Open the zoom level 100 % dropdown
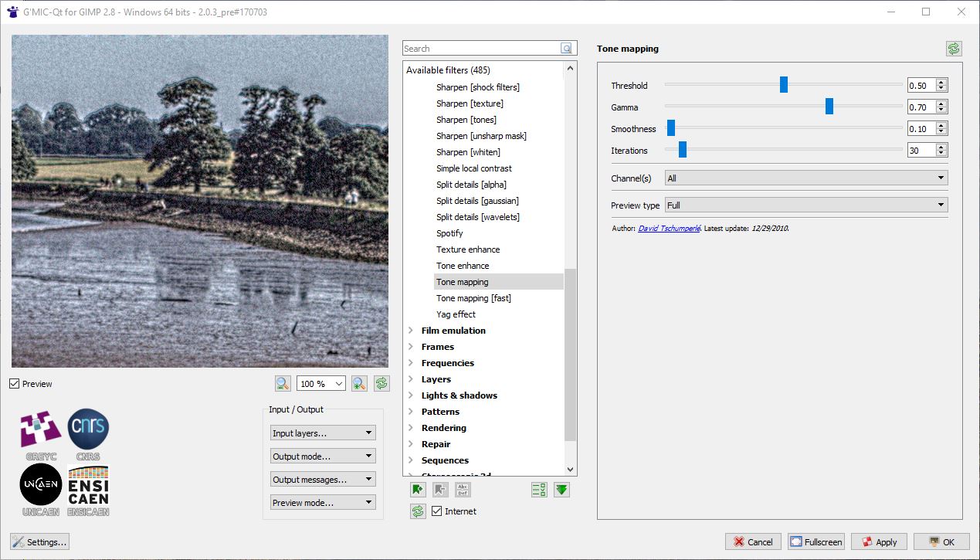The width and height of the screenshot is (980, 560). click(321, 384)
